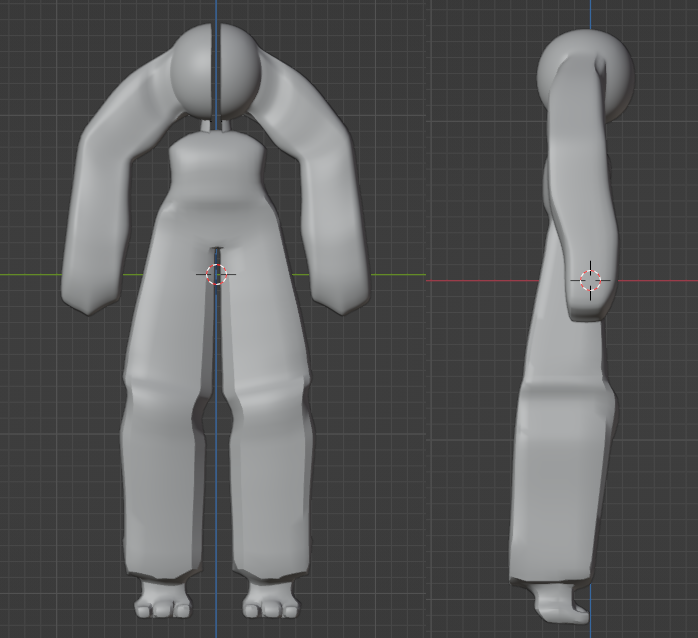
Task: Click the 3D cursor in the front view
Action: click(216, 274)
